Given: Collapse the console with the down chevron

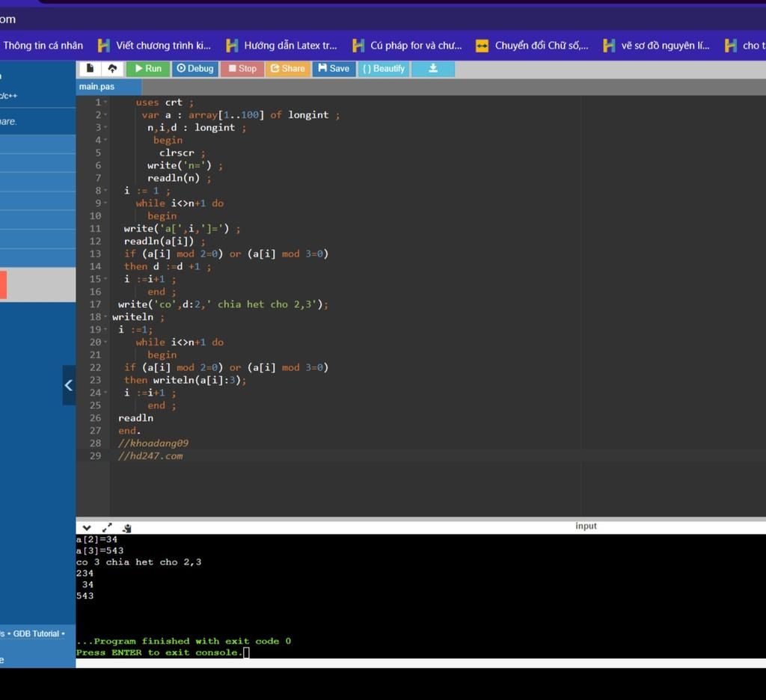Looking at the screenshot, I should 87,527.
